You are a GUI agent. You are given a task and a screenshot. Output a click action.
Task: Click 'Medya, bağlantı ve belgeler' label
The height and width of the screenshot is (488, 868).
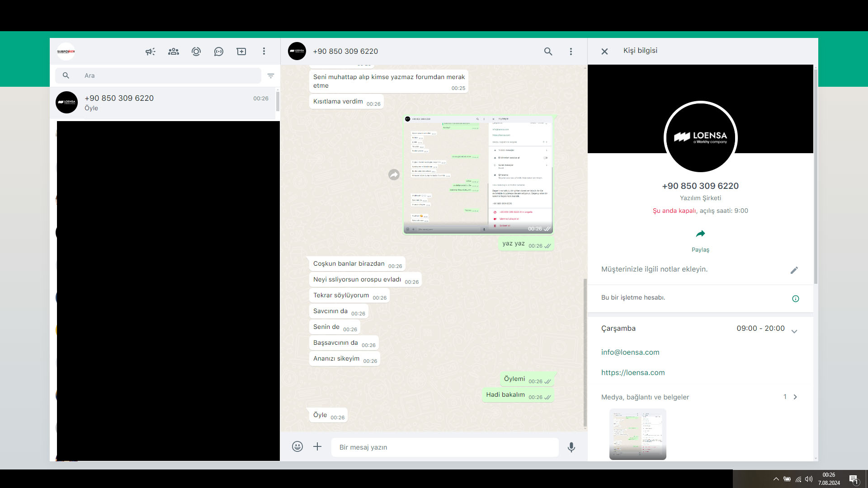(x=645, y=397)
